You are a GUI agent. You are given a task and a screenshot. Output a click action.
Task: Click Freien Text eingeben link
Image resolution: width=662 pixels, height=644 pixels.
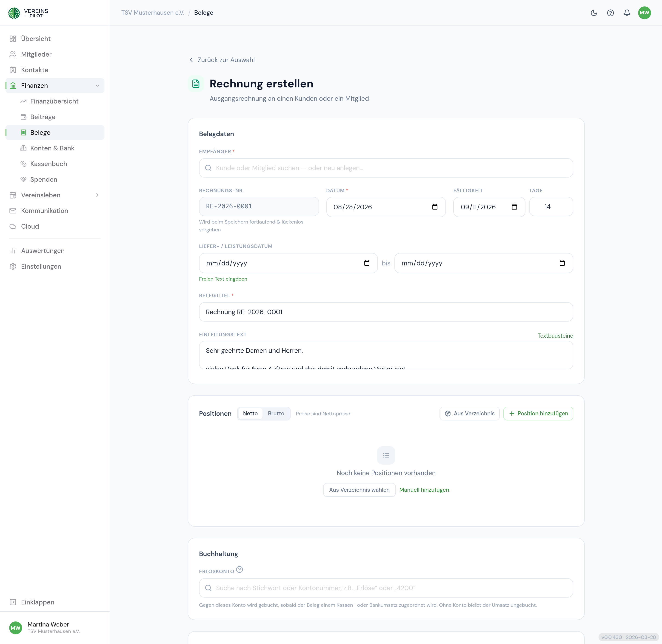click(x=223, y=279)
